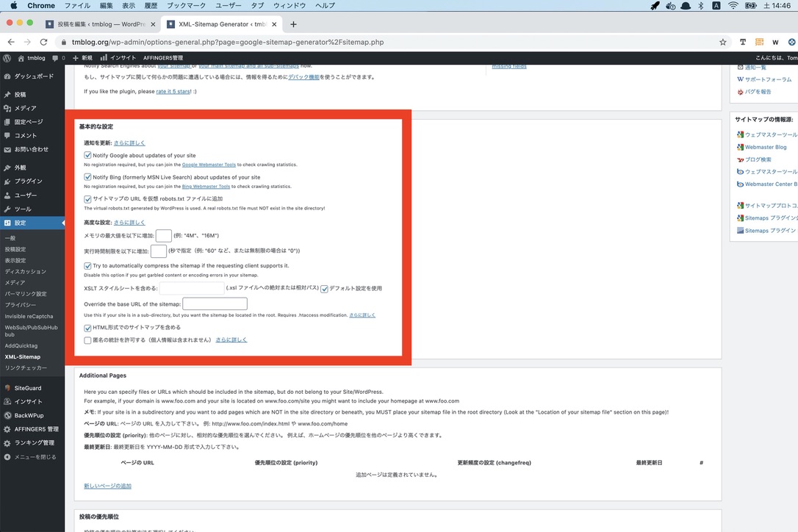
Task: Open サポートフォーラム link
Action: click(x=768, y=79)
